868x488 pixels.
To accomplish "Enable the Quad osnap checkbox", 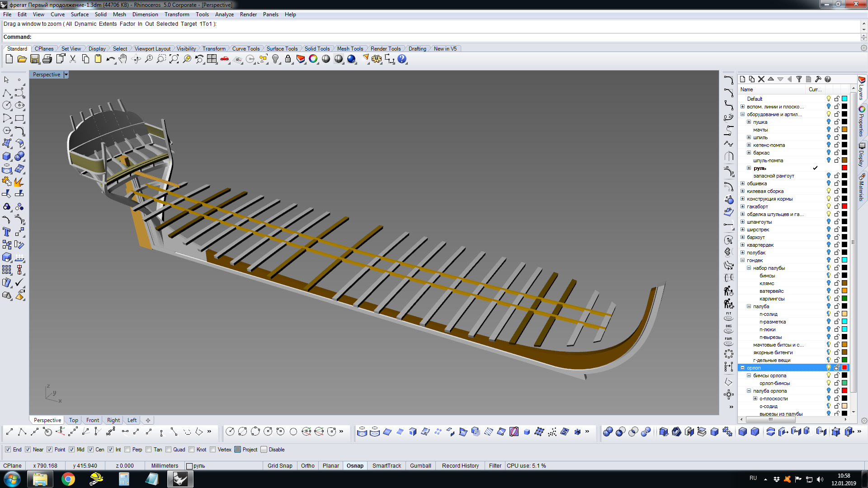I will pyautogui.click(x=169, y=450).
